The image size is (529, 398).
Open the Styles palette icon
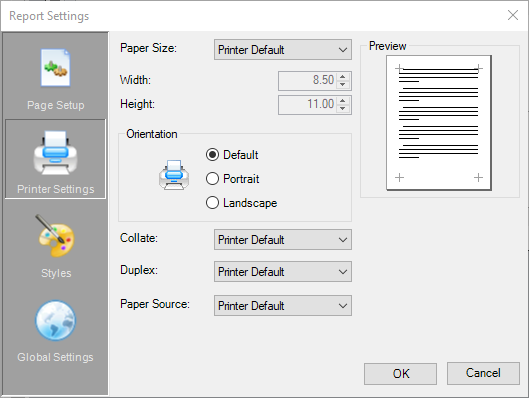pos(56,236)
